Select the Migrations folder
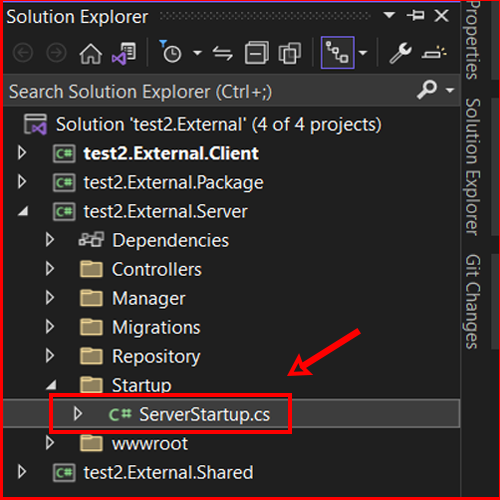 click(x=156, y=327)
